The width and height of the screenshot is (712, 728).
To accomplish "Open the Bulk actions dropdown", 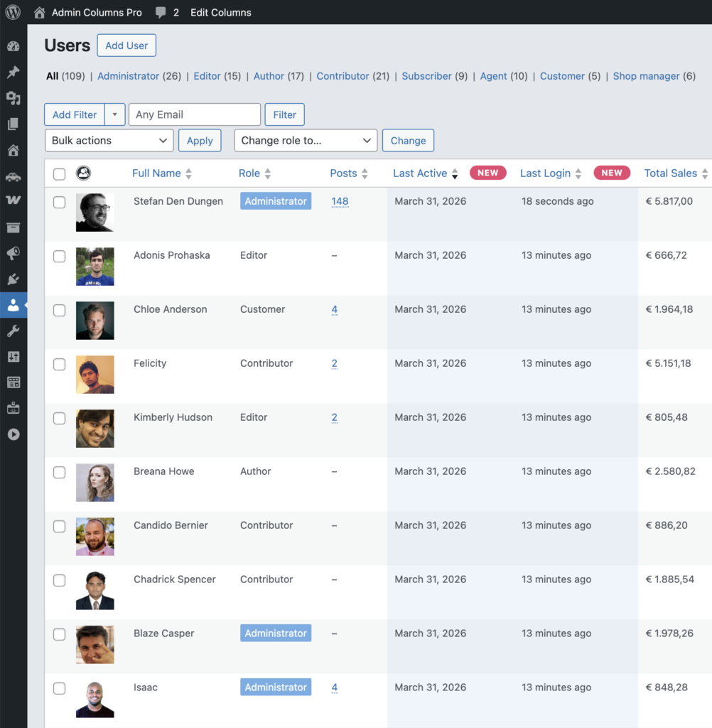I will pos(109,141).
